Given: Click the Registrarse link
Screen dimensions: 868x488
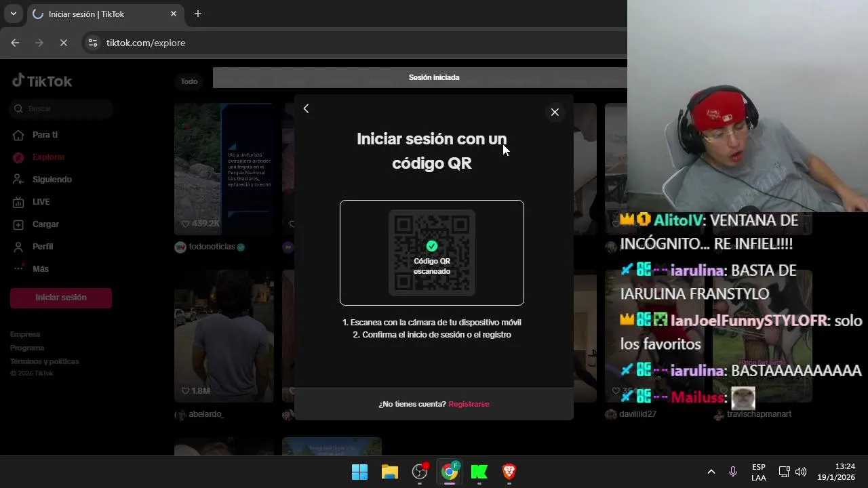Looking at the screenshot, I should click(x=469, y=404).
